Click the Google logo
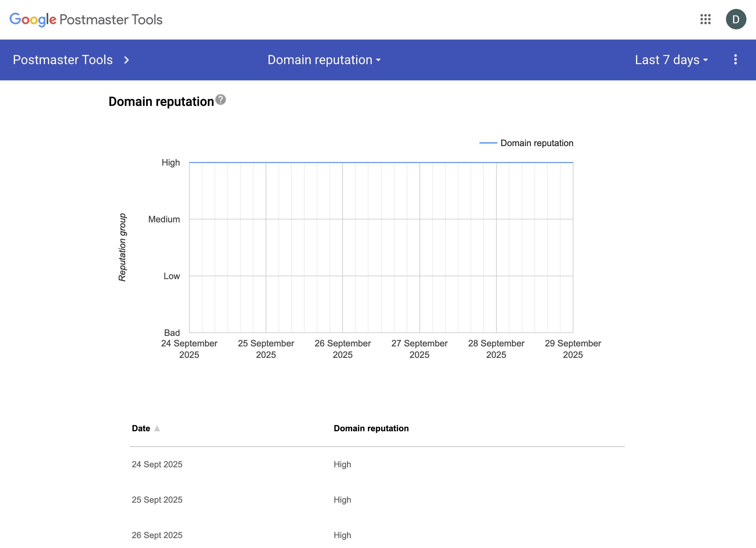 click(33, 19)
